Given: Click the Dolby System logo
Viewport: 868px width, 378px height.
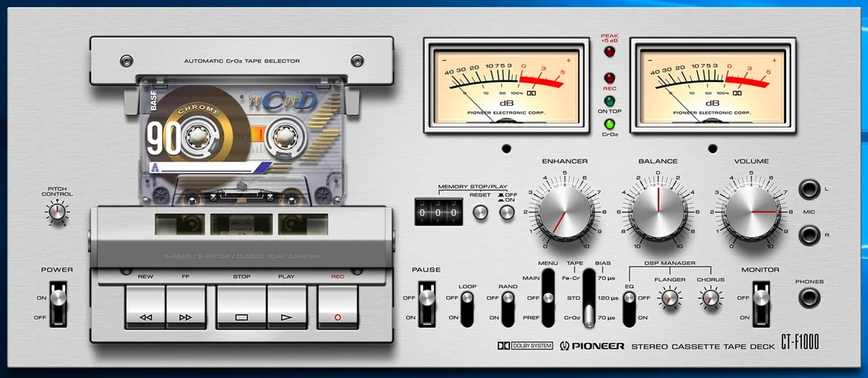Looking at the screenshot, I should (x=525, y=346).
